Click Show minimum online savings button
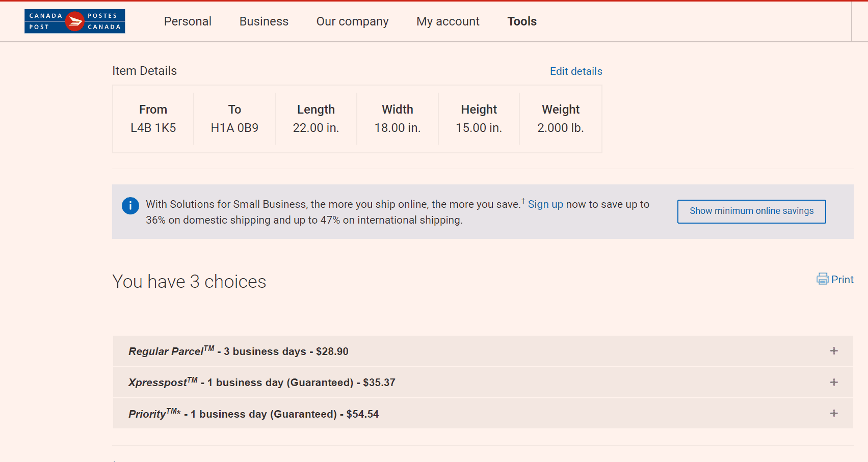The height and width of the screenshot is (462, 868). pos(752,211)
